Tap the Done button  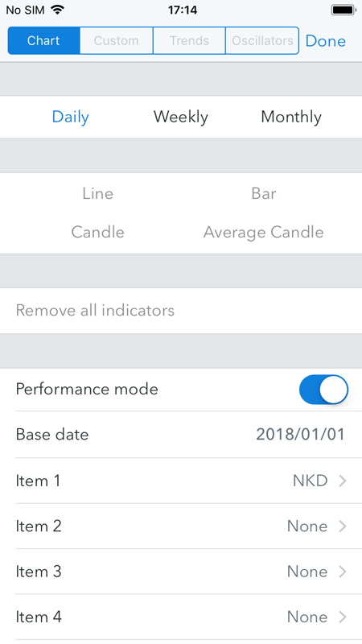click(x=326, y=41)
